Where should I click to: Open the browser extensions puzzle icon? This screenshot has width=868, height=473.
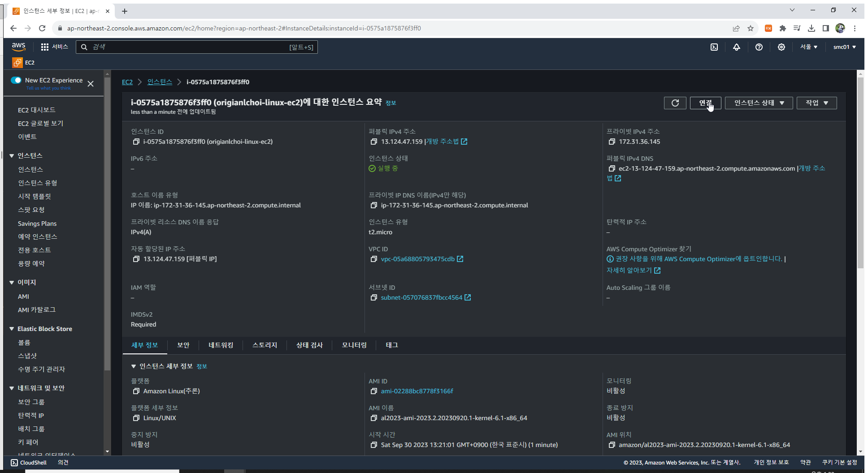click(783, 28)
